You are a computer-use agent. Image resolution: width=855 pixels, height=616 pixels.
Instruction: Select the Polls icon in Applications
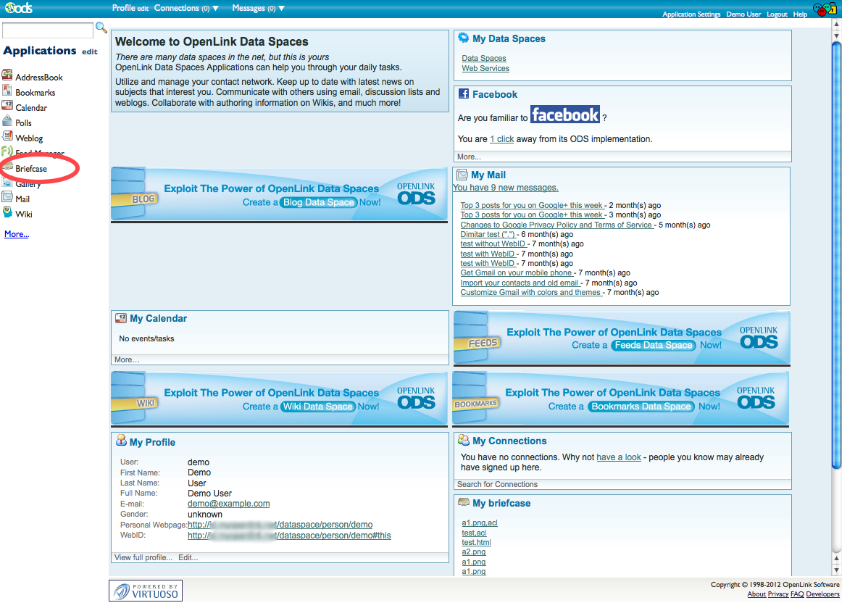point(7,122)
